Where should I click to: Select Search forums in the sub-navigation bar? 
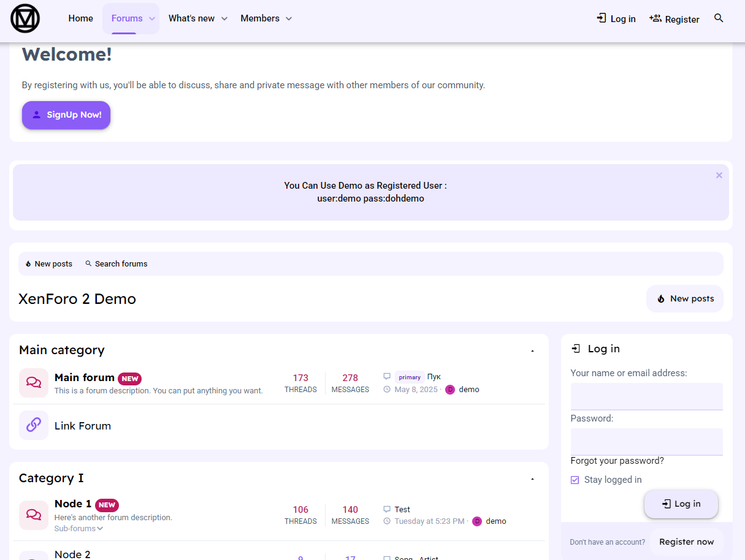coord(117,264)
